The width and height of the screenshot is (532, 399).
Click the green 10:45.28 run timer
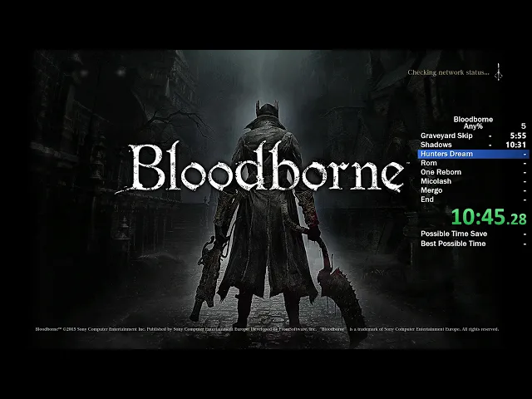[489, 217]
